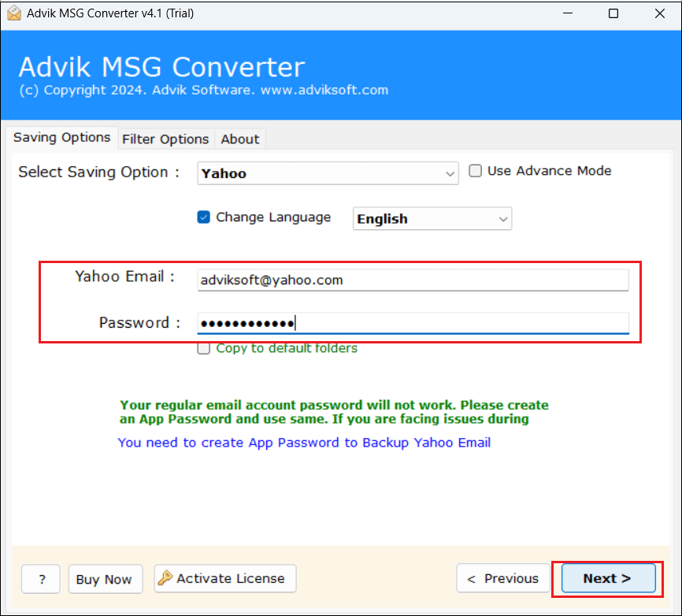Disable the Change Language checkbox
This screenshot has width=682, height=616.
[x=202, y=217]
